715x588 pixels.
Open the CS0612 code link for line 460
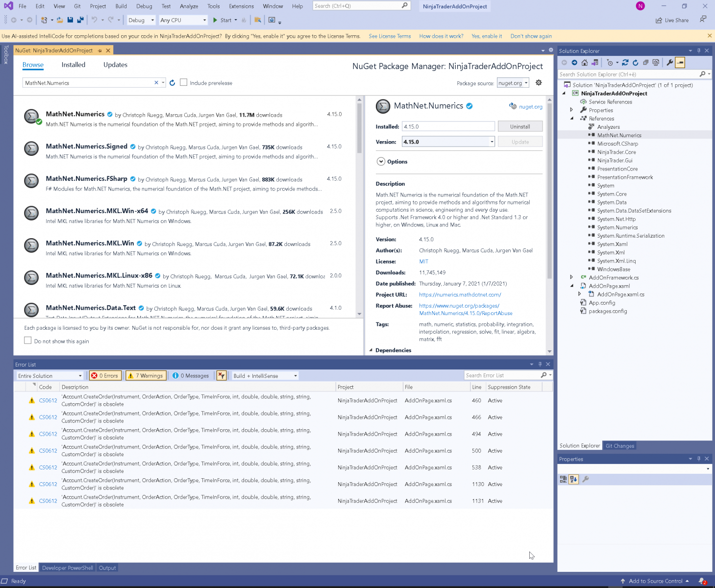[48, 401]
